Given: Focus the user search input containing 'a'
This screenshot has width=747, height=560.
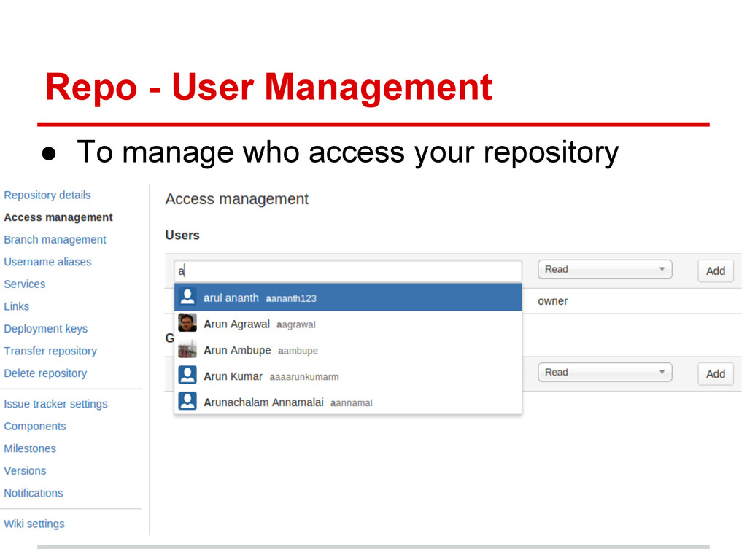Looking at the screenshot, I should click(348, 271).
